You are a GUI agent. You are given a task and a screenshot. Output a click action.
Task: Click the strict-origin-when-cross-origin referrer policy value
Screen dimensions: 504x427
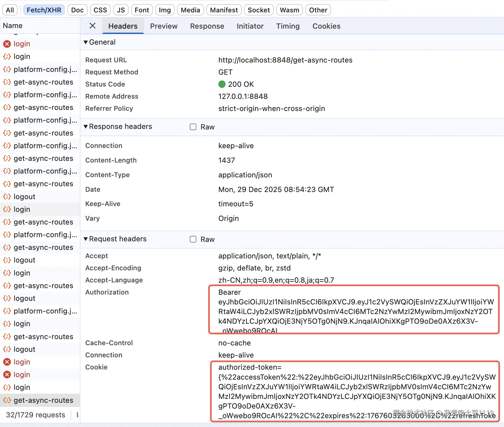[272, 109]
